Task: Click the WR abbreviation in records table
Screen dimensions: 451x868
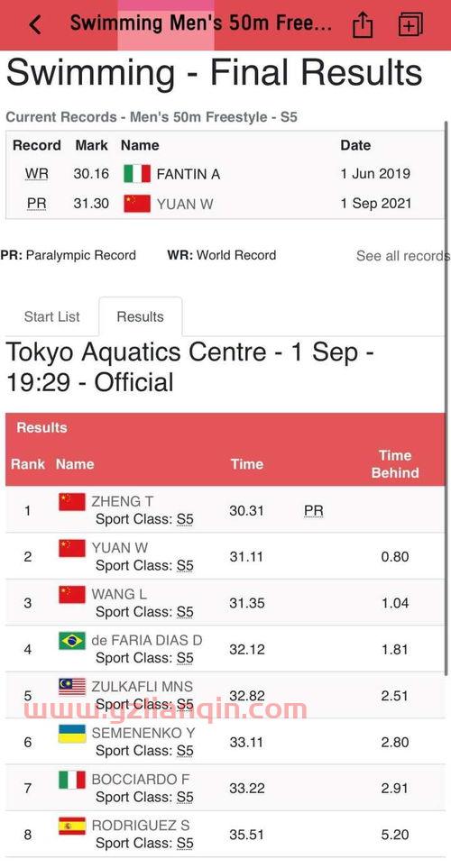Action: pos(37,174)
